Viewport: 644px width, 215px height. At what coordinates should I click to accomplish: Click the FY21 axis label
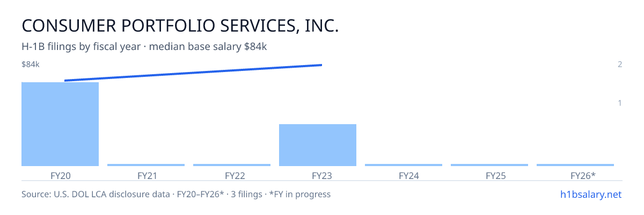pyautogui.click(x=146, y=175)
